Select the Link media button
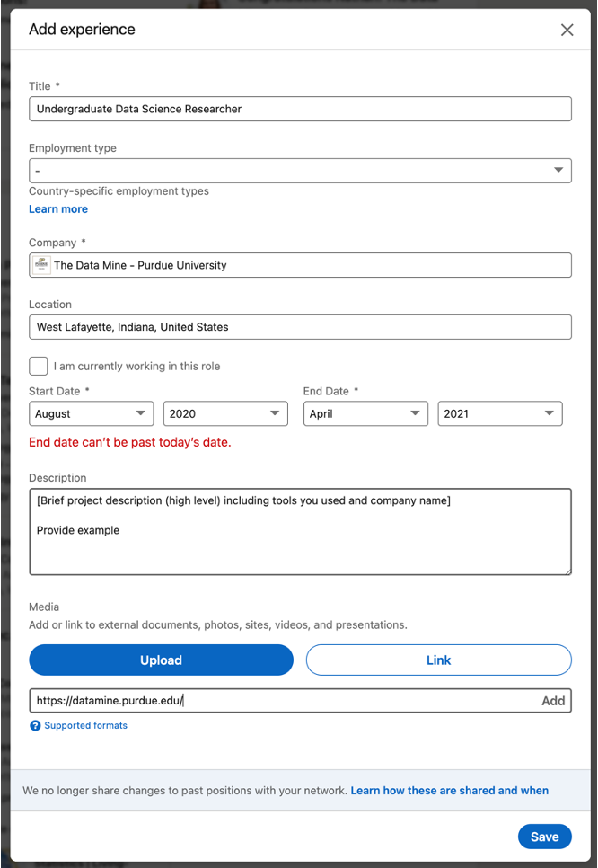Image resolution: width=598 pixels, height=868 pixels. click(x=438, y=660)
